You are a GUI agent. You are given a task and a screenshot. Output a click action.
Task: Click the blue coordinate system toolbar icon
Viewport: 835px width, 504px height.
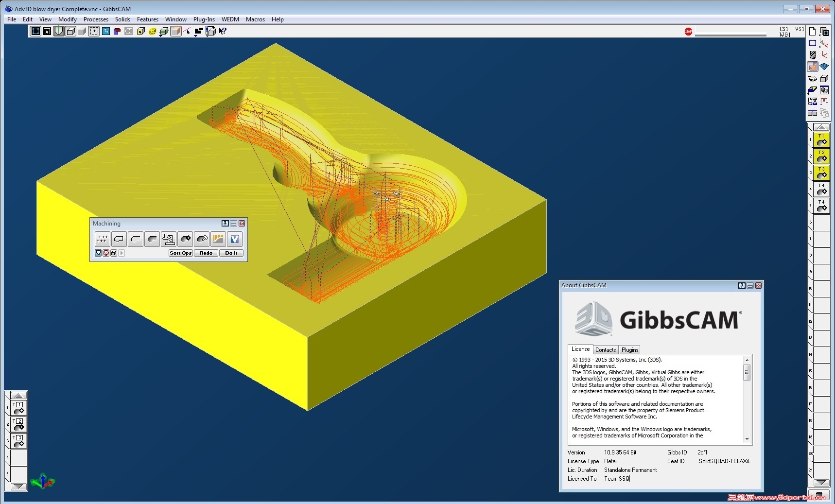coord(105,32)
